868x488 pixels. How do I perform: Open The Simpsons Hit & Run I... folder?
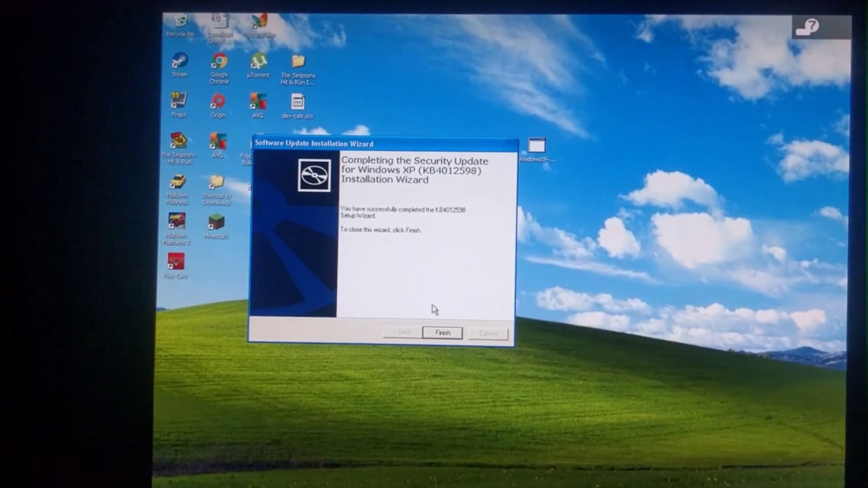coord(298,70)
